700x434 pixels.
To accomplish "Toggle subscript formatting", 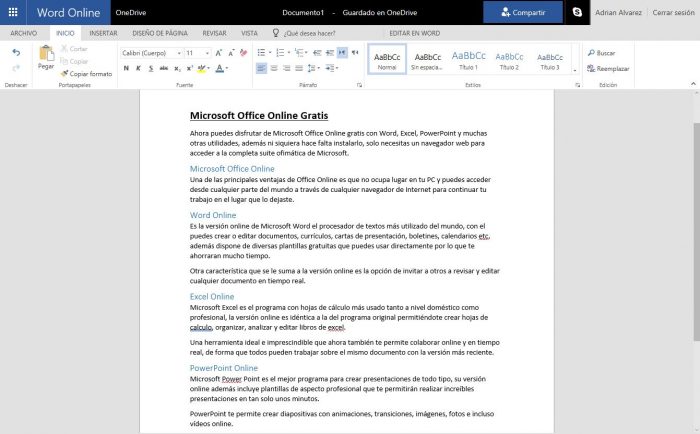I will 177,68.
